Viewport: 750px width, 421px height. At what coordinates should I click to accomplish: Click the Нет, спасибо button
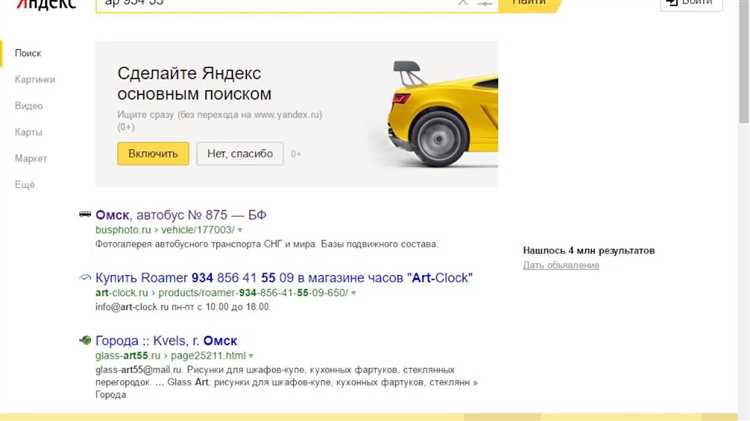[240, 154]
